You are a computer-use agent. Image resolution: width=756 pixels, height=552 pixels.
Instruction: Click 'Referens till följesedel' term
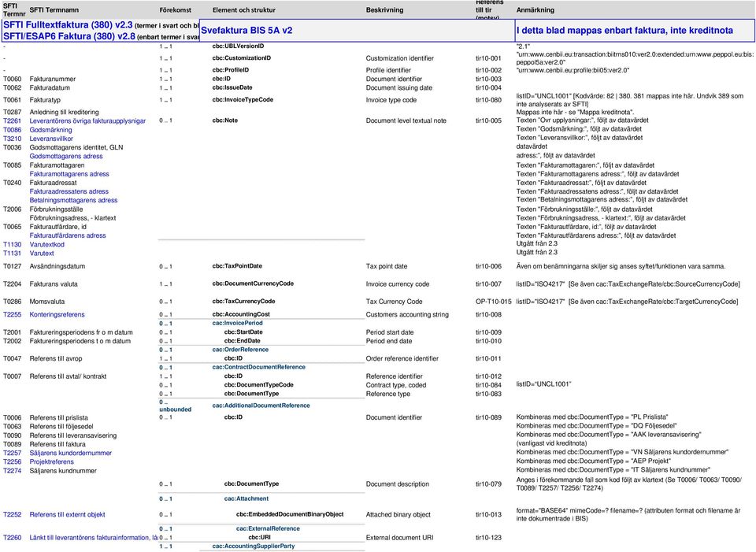pyautogui.click(x=61, y=427)
